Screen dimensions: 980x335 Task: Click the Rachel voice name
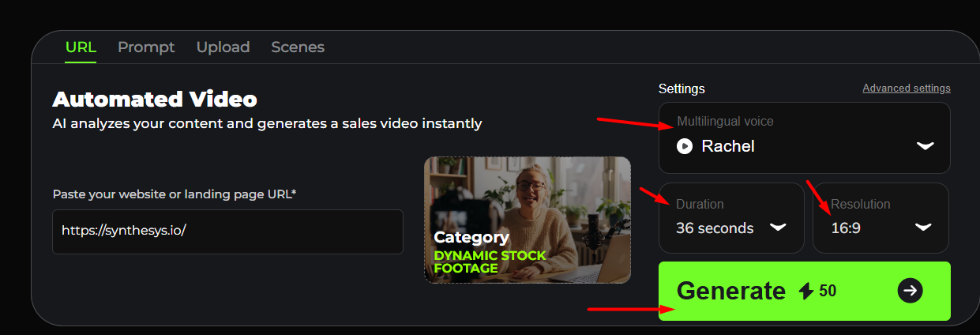coord(728,146)
